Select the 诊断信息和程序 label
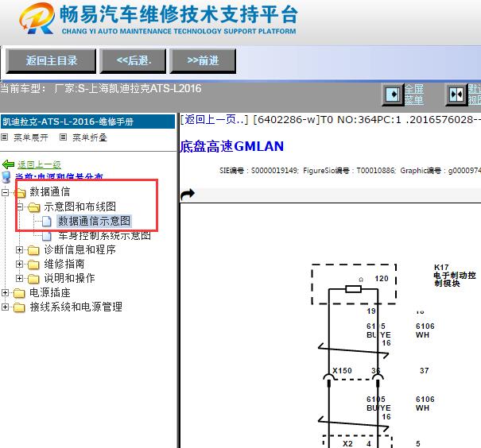This screenshot has height=448, width=481. click(80, 249)
